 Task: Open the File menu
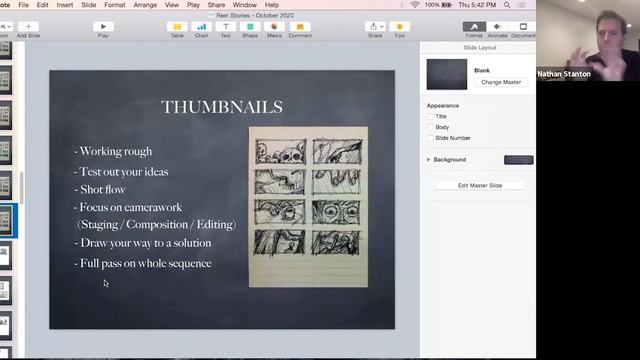(24, 5)
